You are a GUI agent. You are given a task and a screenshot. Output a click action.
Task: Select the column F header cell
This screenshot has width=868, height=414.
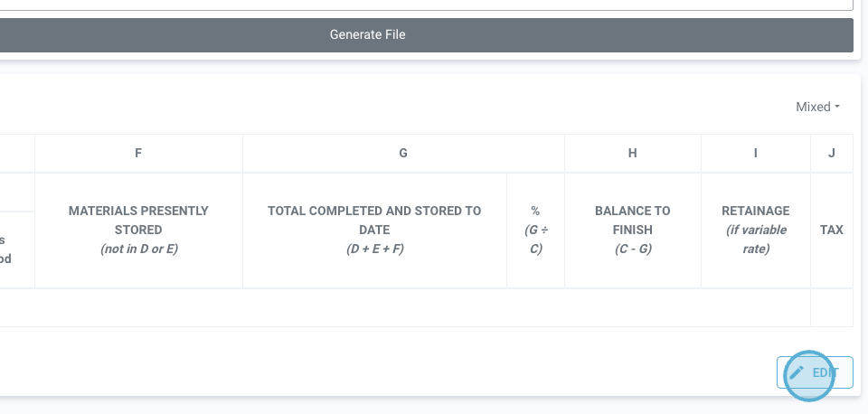138,154
